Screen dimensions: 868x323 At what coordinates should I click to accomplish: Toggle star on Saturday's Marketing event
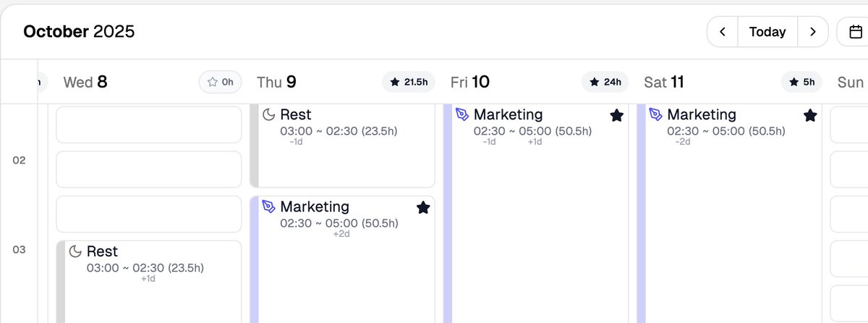[810, 115]
